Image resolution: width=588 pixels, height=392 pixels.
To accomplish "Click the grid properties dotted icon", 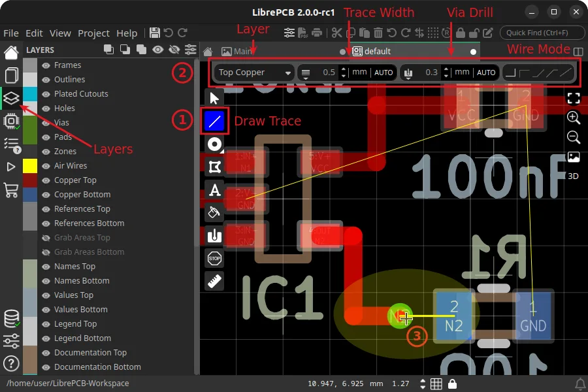I will (x=433, y=33).
